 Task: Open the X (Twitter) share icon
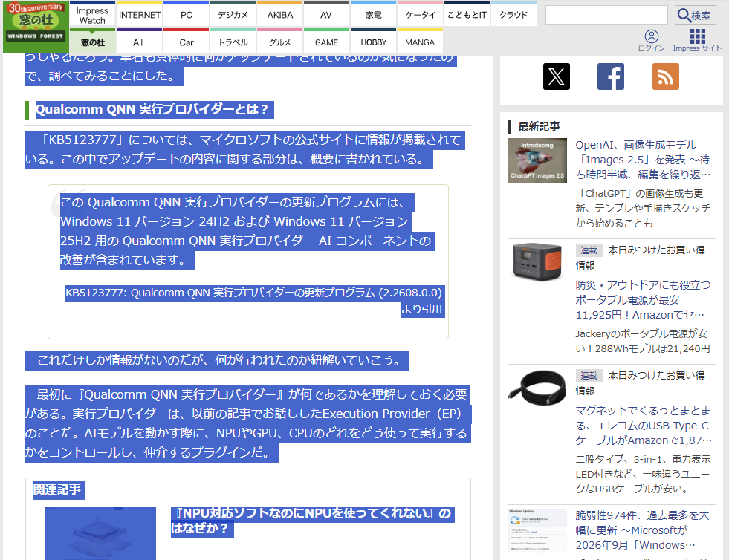point(557,76)
